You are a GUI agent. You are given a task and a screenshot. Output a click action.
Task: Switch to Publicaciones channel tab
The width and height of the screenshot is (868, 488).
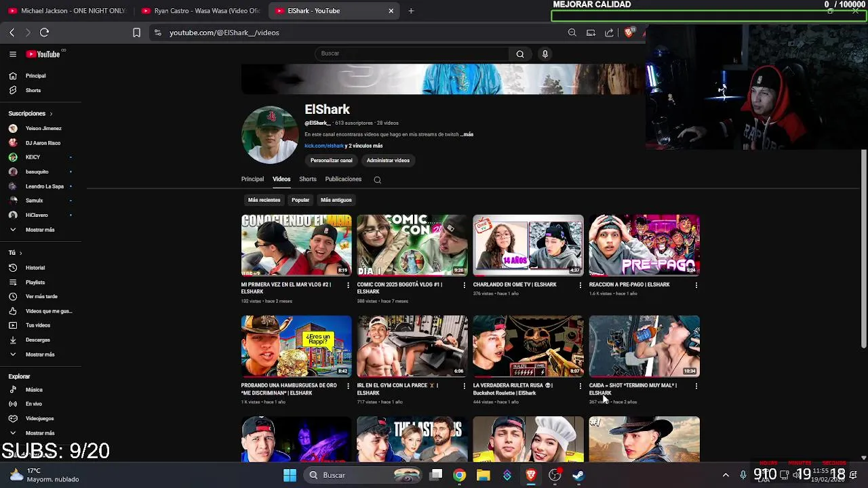tap(343, 179)
